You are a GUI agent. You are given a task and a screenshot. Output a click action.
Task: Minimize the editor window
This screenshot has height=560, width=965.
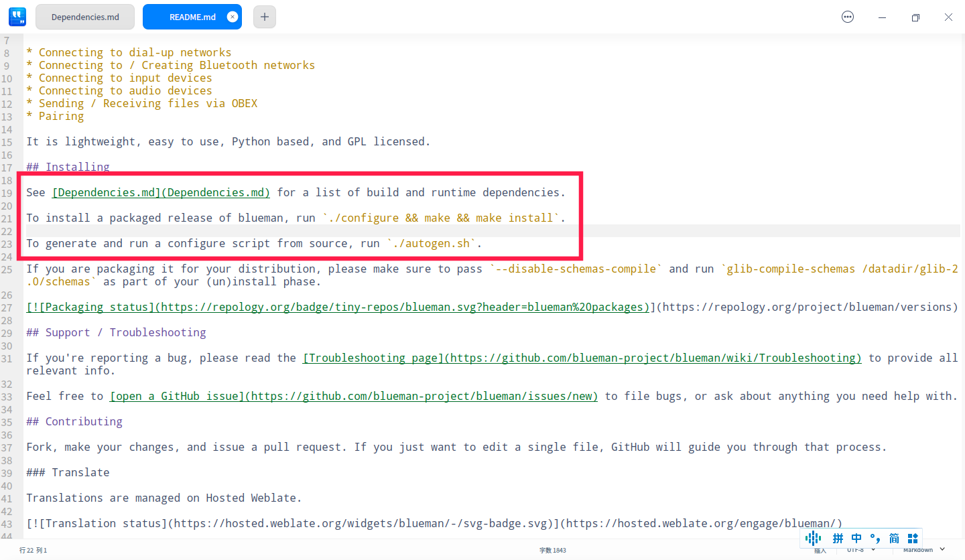pos(882,17)
